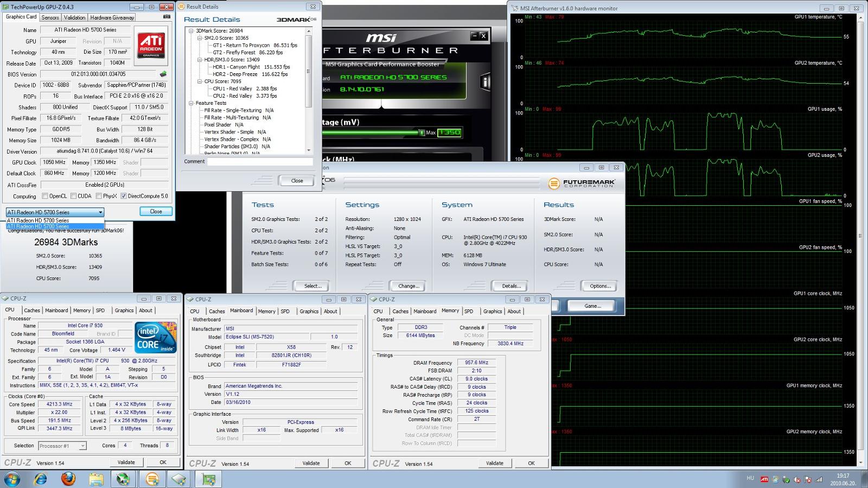
Task: Click the Afterburner hardware monitor title icon
Action: pyautogui.click(x=514, y=8)
